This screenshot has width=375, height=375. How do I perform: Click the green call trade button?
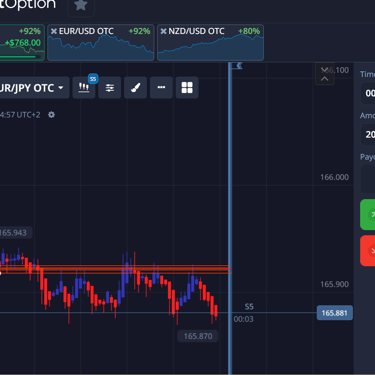(368, 215)
